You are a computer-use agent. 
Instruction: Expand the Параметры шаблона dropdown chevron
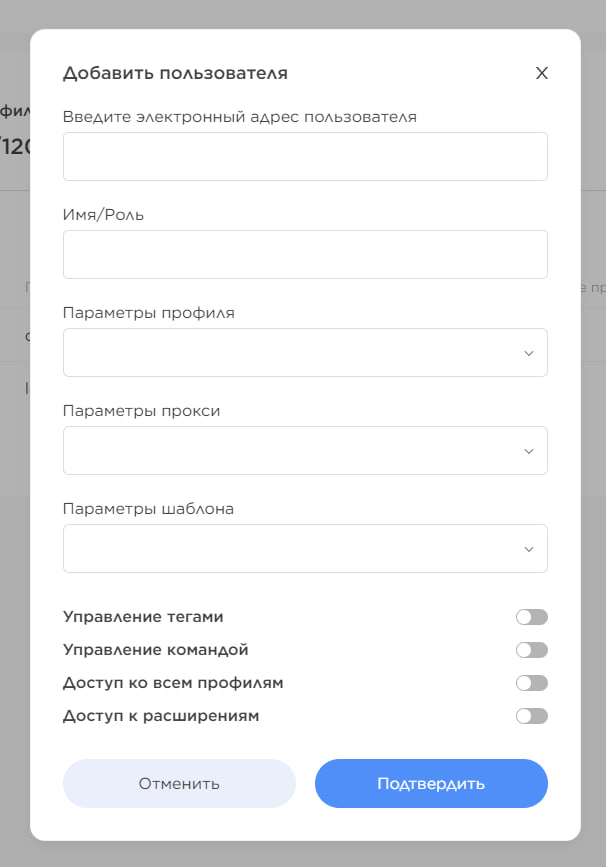(x=529, y=549)
